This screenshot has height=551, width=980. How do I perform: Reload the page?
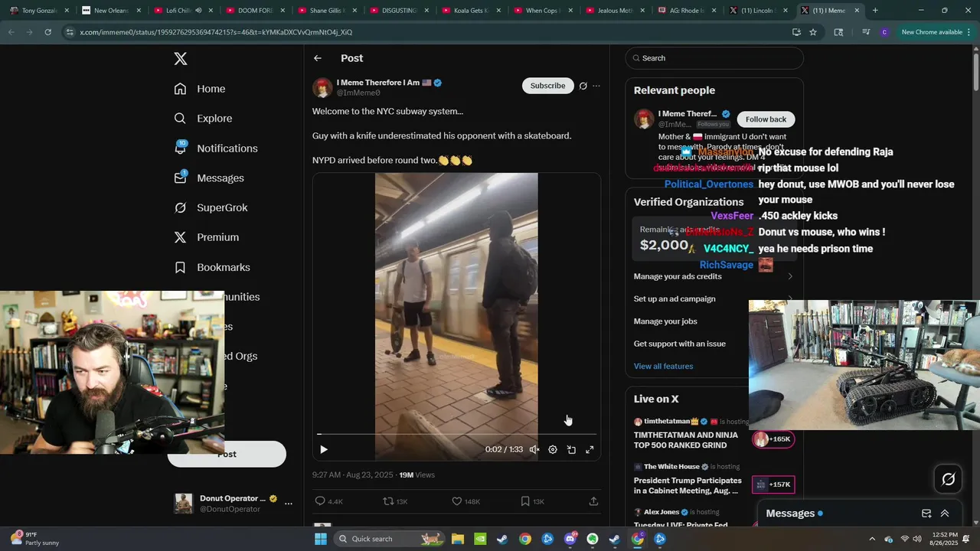coord(47,32)
